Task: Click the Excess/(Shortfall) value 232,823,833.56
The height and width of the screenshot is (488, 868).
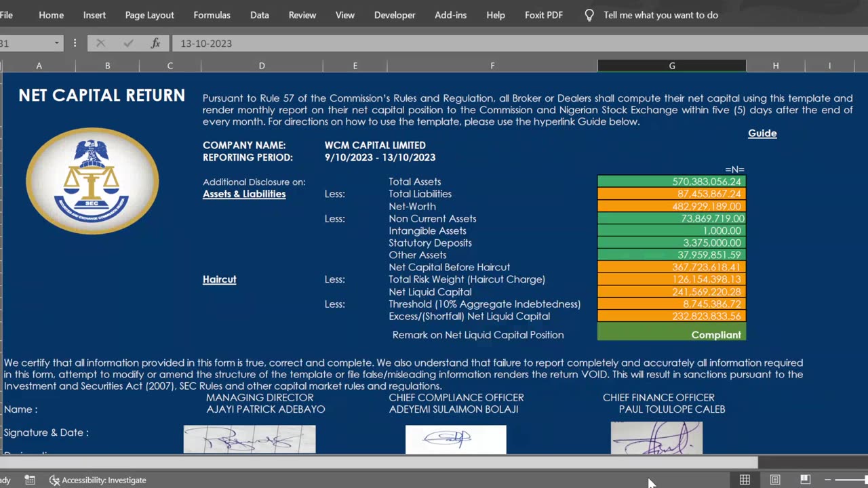Action: [671, 316]
